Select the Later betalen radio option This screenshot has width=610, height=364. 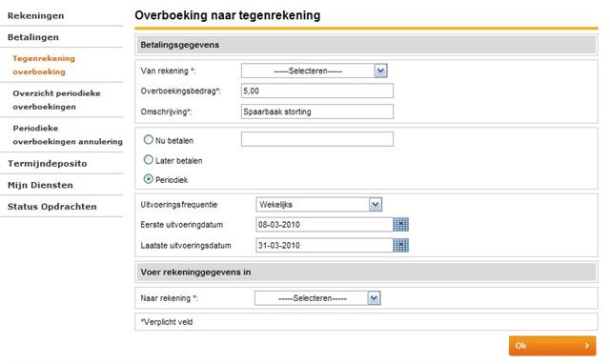coord(149,159)
